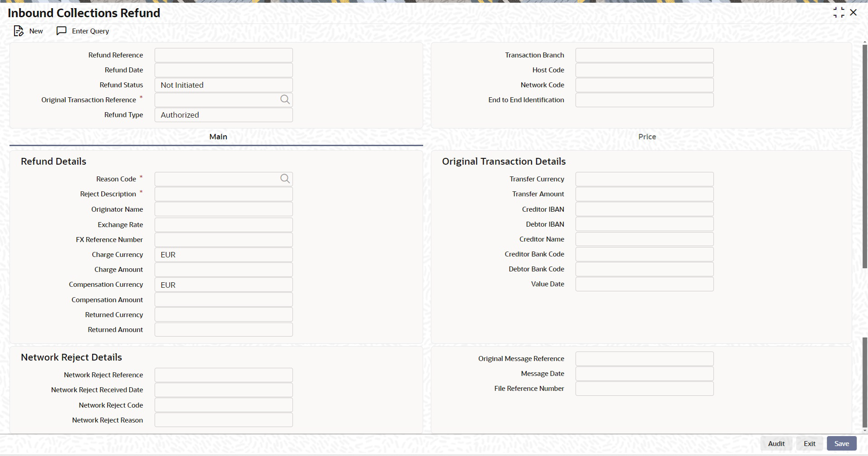Click the Reject Description input field

point(224,194)
